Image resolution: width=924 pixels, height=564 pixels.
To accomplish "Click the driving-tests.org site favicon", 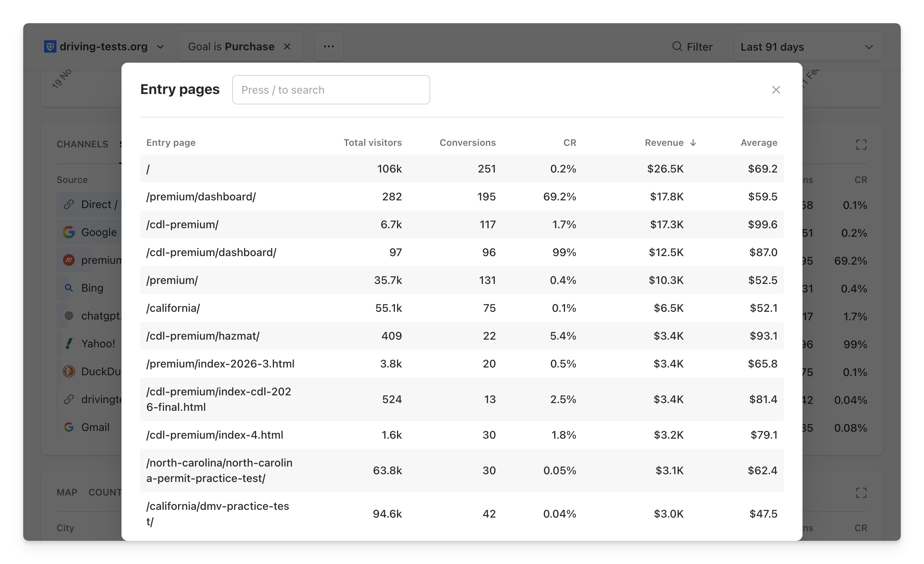I will pos(50,46).
